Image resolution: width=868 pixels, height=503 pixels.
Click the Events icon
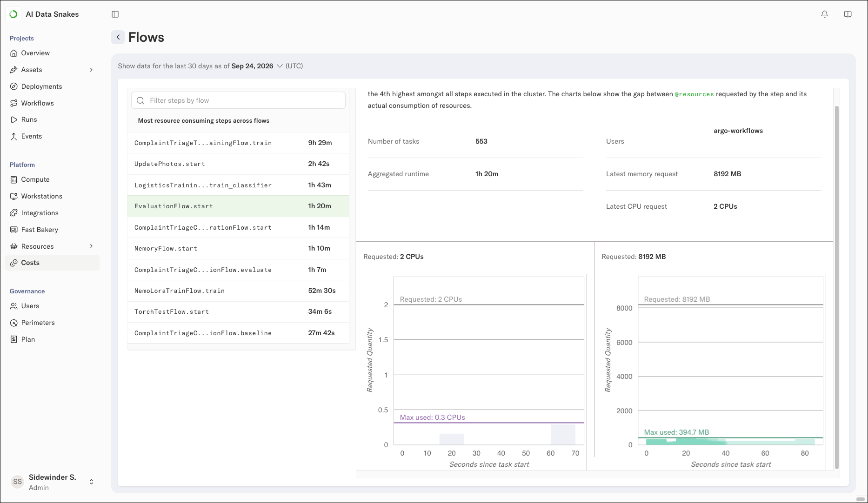pyautogui.click(x=14, y=136)
